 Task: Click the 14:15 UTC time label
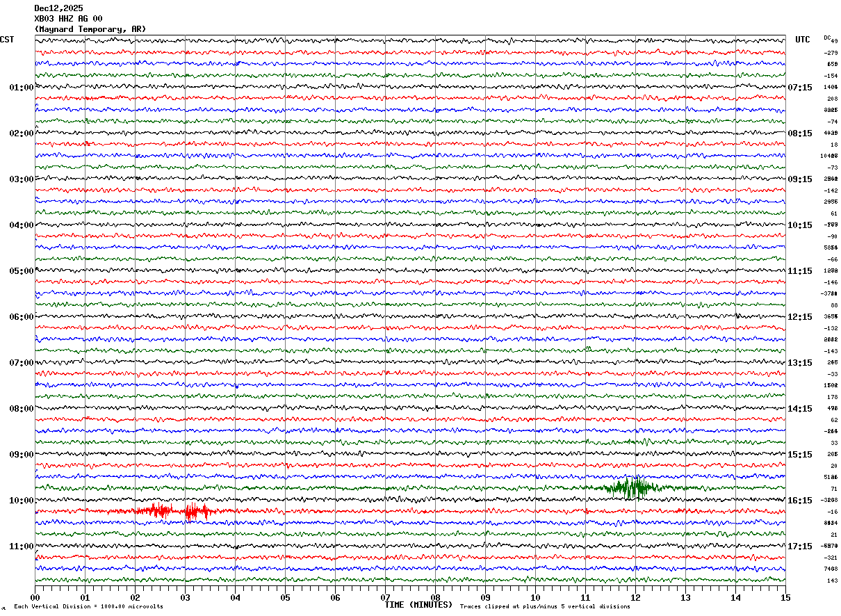[x=800, y=409]
